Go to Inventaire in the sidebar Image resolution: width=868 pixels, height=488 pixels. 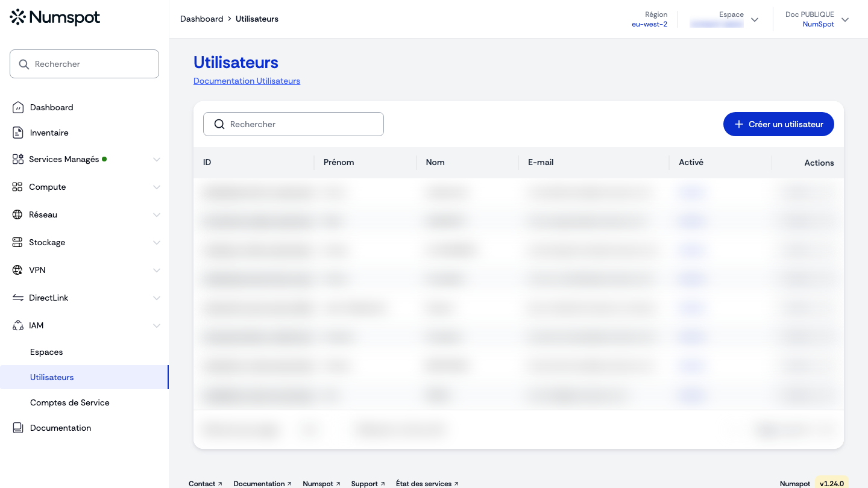49,133
